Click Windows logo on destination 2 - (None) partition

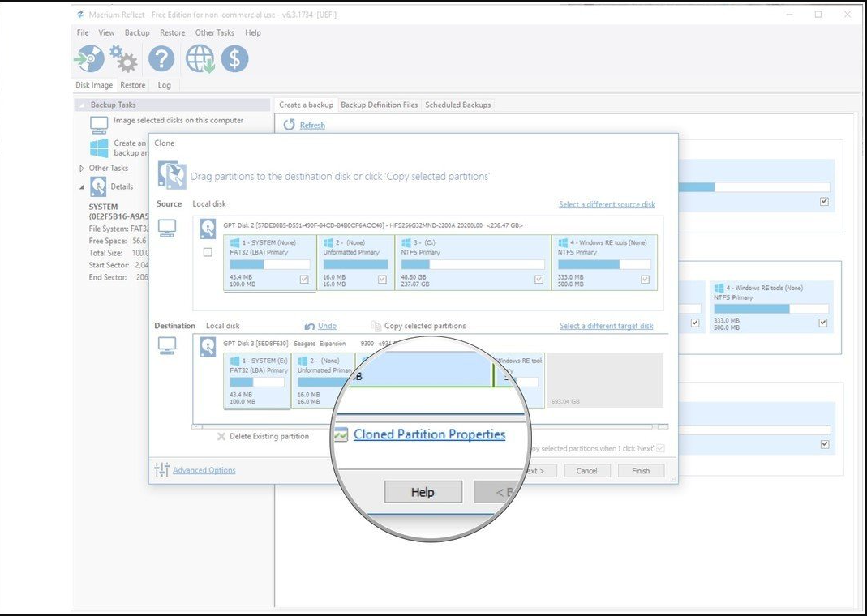coord(303,361)
